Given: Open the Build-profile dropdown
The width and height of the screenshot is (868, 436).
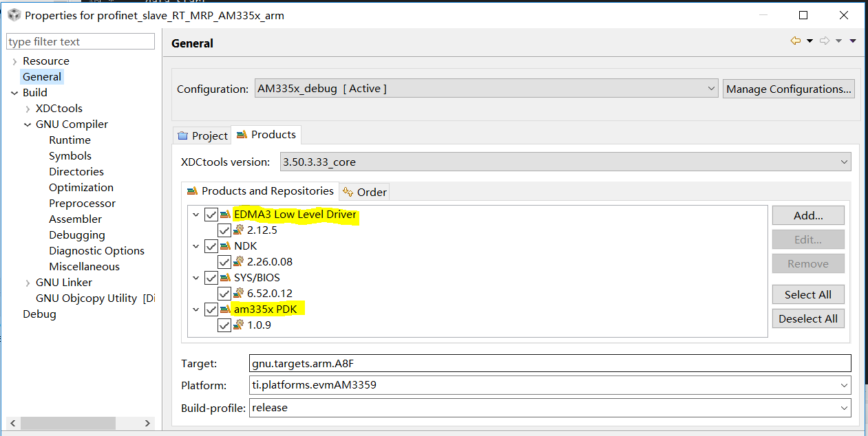Looking at the screenshot, I should pos(550,408).
